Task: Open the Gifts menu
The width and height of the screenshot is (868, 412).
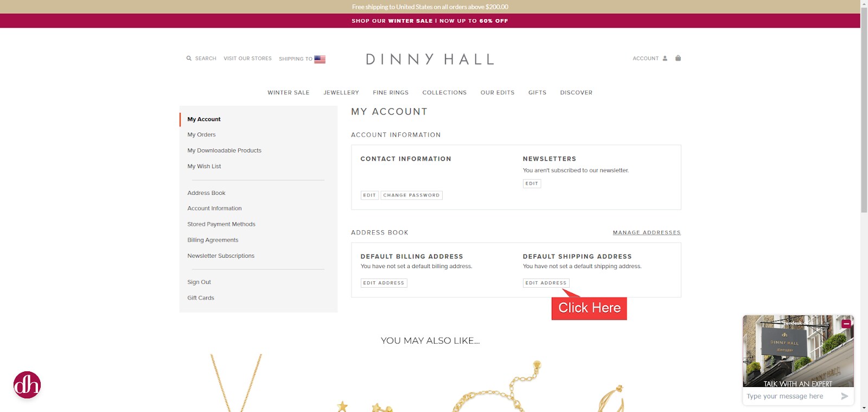Action: (537, 93)
